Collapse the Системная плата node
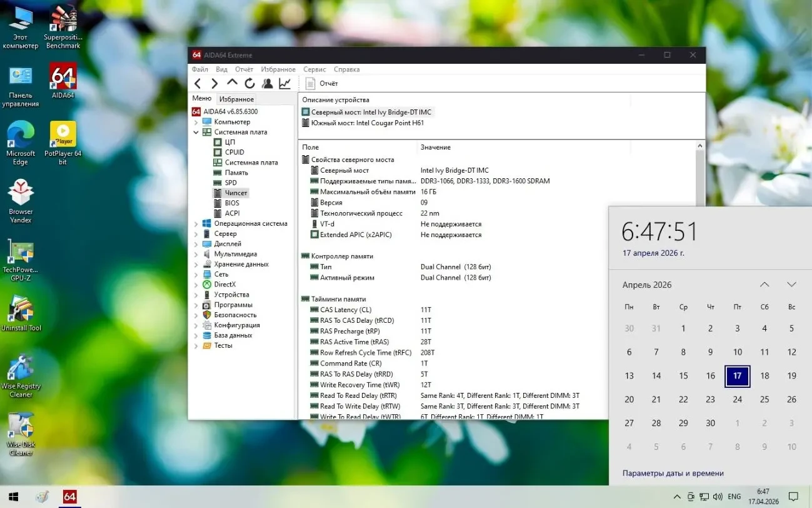812x508 pixels. 196,132
